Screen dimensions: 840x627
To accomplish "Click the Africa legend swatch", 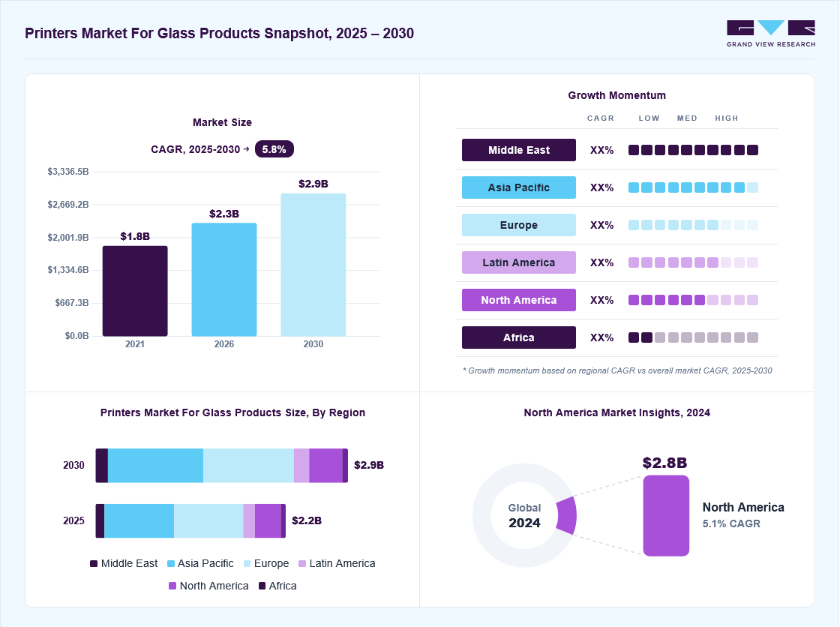I will point(262,586).
